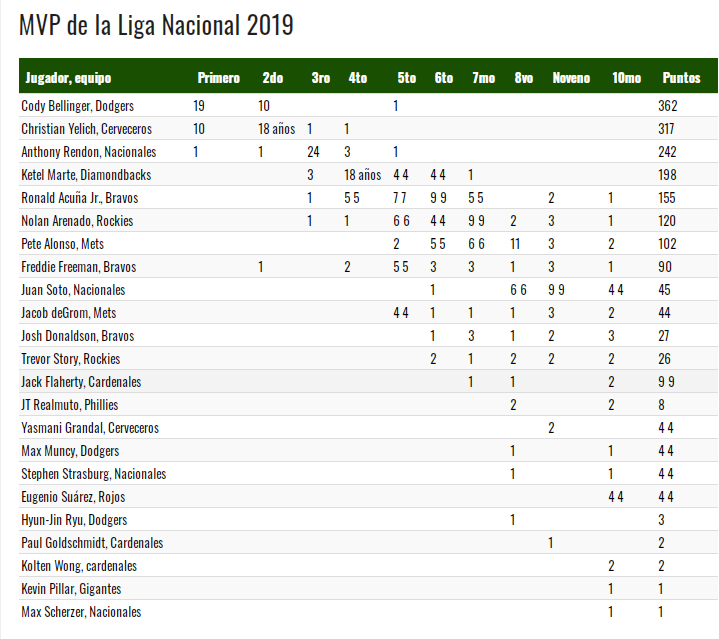Select the '10mo' column header

pos(626,78)
